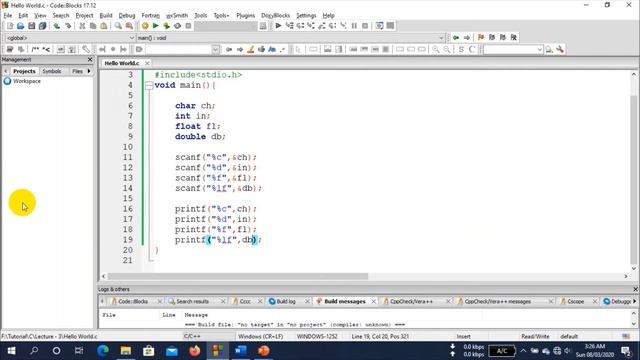Screen dimensions: 640x360
Task: Open the wxSmith menu
Action: tap(177, 16)
